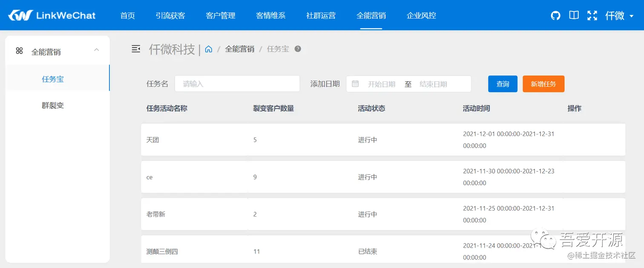This screenshot has width=644, height=268.
Task: Open the 仟微 user dropdown
Action: tap(619, 16)
